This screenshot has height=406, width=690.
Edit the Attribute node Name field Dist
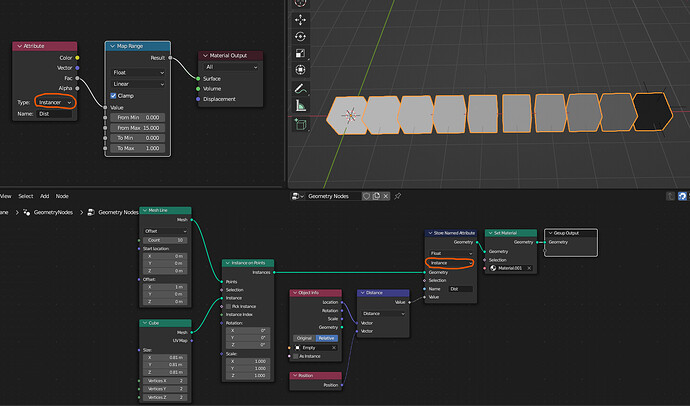[55, 114]
